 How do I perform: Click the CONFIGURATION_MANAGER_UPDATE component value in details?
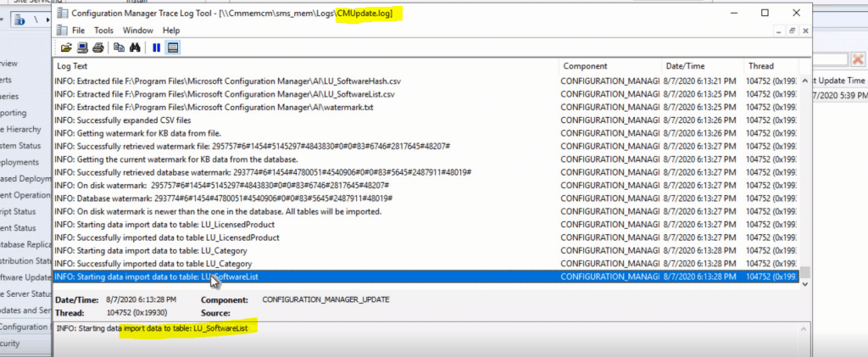325,300
